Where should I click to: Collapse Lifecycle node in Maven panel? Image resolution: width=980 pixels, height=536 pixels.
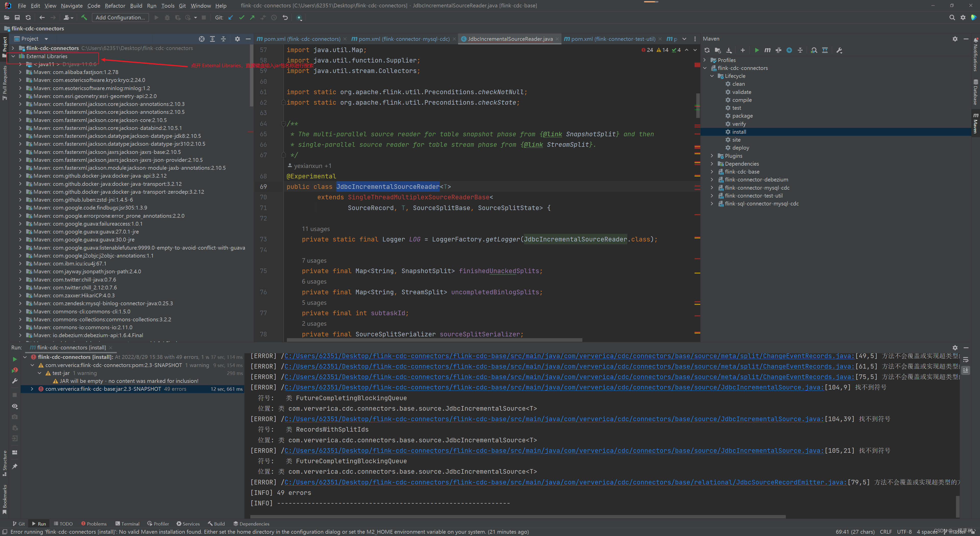click(712, 76)
